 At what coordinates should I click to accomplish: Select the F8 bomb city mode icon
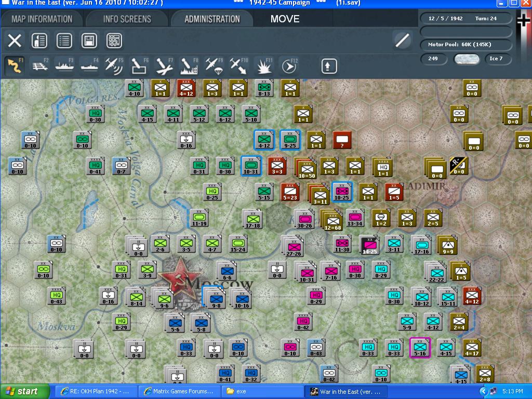189,65
